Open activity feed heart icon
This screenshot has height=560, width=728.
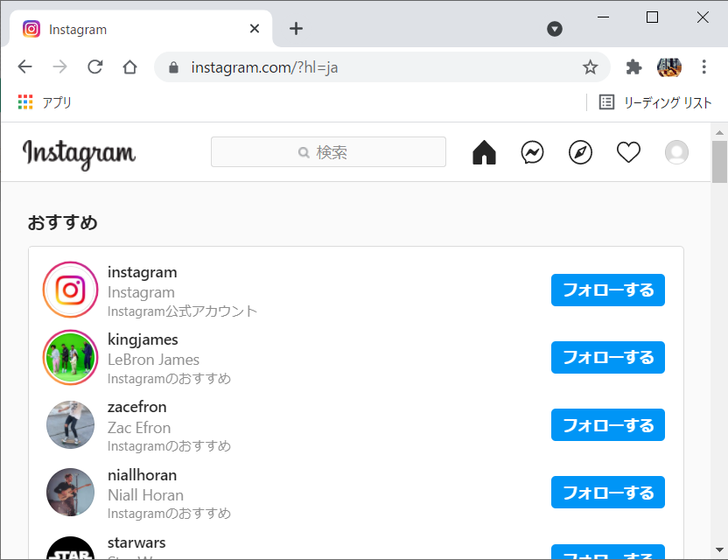coord(628,152)
